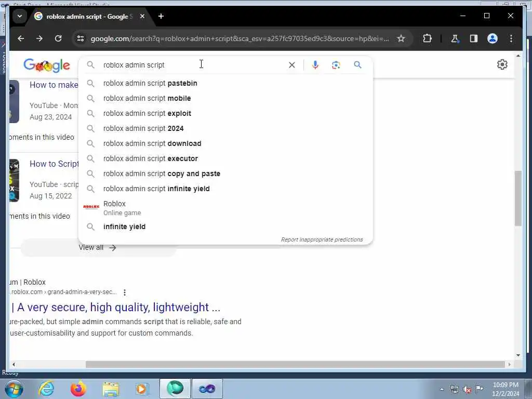532x399 pixels.
Task: Select the Roblox Online game suggestion
Action: coord(225,208)
